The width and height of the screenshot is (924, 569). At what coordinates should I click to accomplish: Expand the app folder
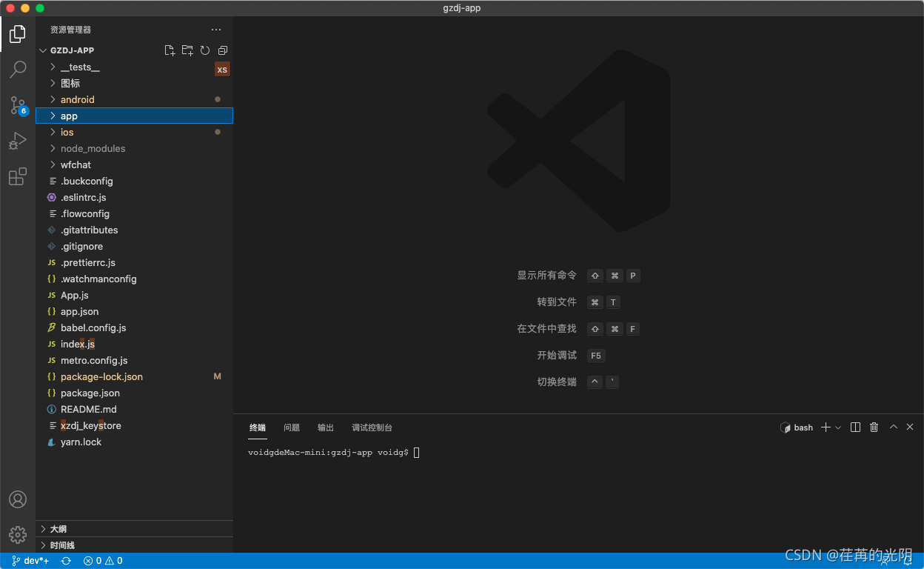point(135,116)
